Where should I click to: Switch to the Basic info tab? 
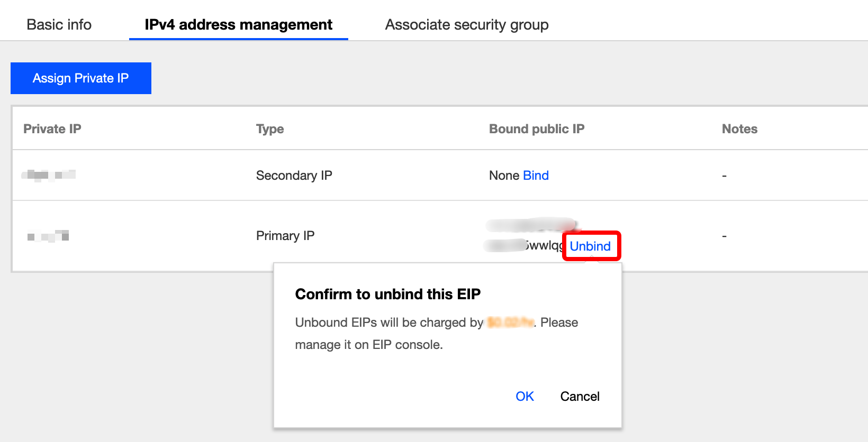(x=59, y=25)
